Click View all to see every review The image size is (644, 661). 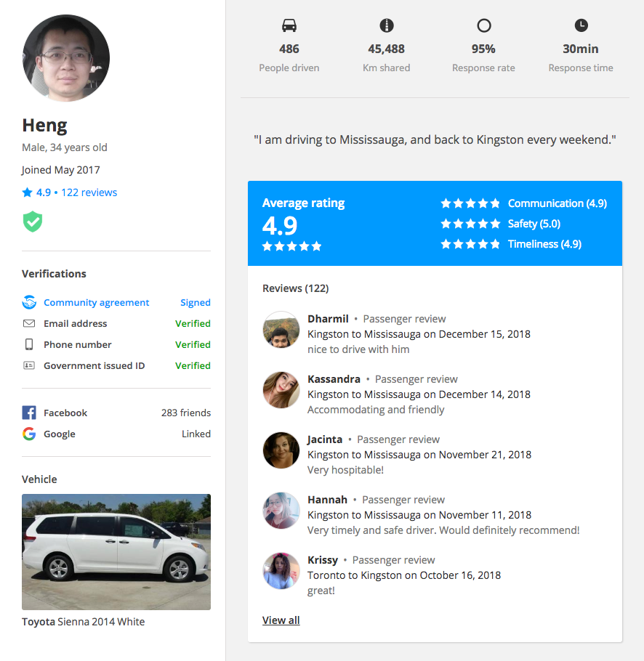(281, 620)
